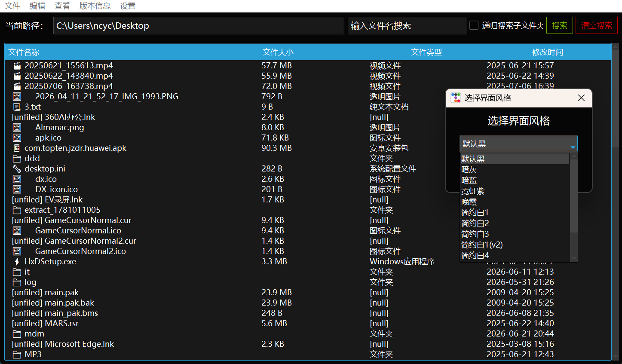Click the file name search field
The image size is (622, 364).
click(x=407, y=25)
